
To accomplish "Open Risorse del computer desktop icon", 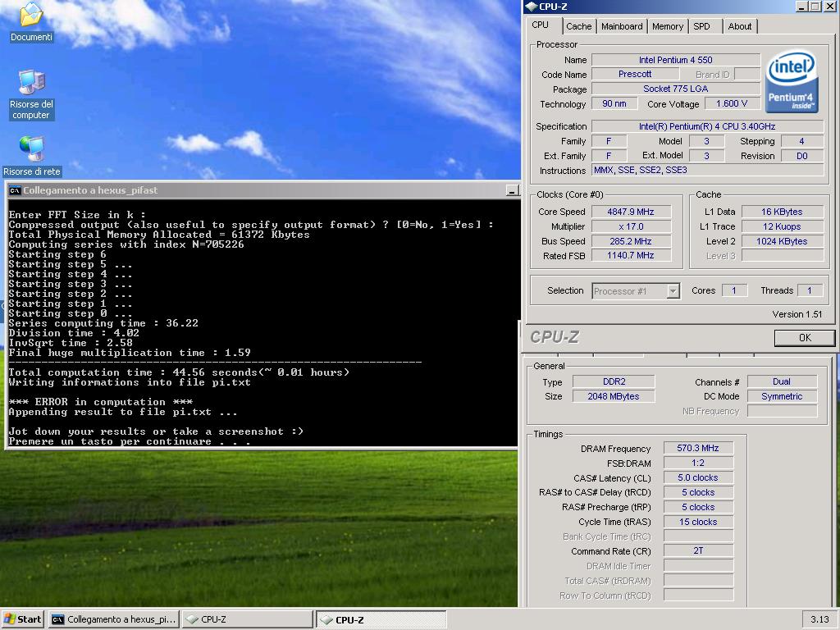I will pyautogui.click(x=32, y=95).
